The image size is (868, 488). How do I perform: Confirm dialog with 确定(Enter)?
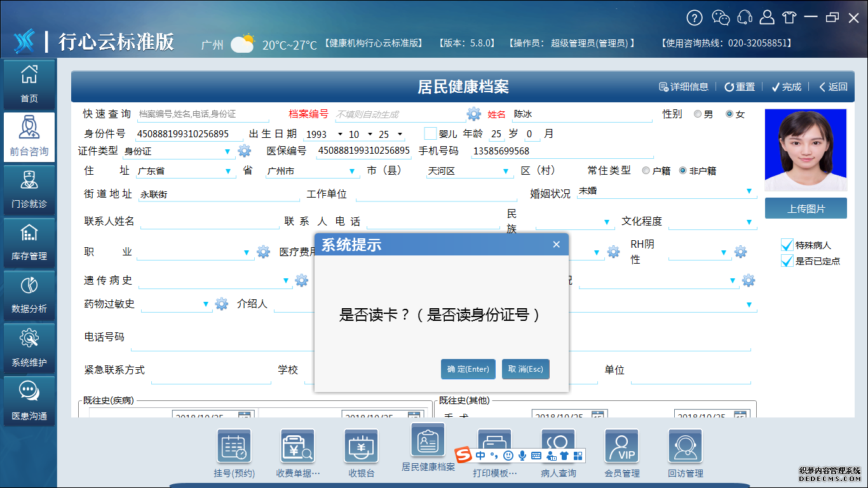pyautogui.click(x=468, y=369)
